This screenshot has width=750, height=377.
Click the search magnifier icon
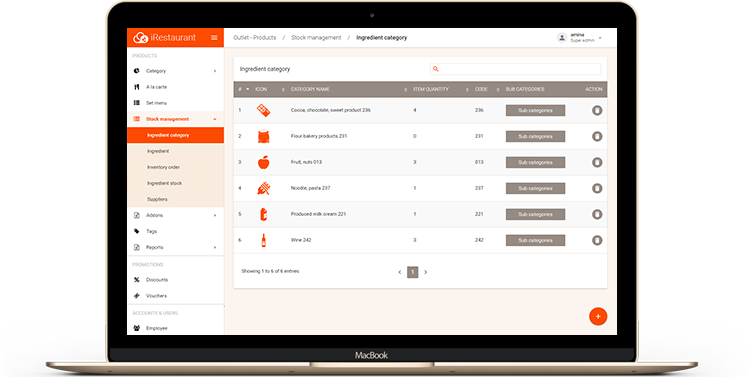435,69
